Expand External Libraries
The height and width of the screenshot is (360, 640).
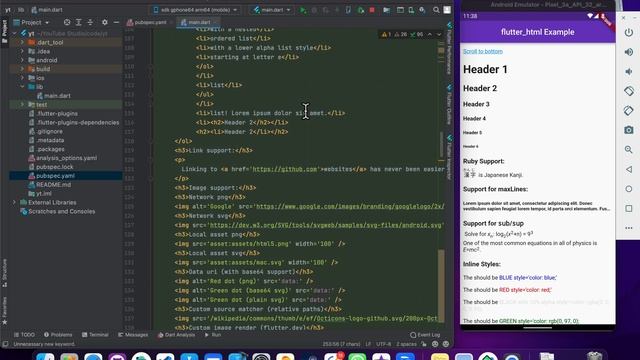(15, 202)
